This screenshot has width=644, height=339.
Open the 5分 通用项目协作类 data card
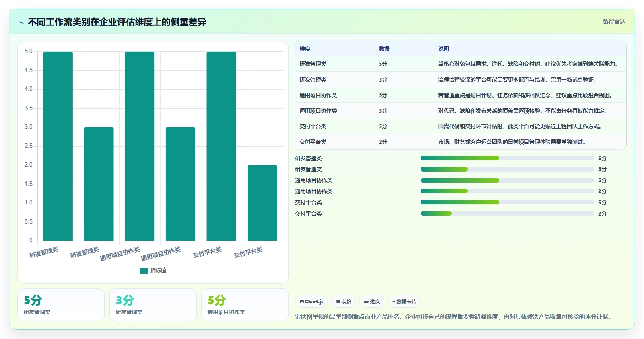tap(245, 305)
